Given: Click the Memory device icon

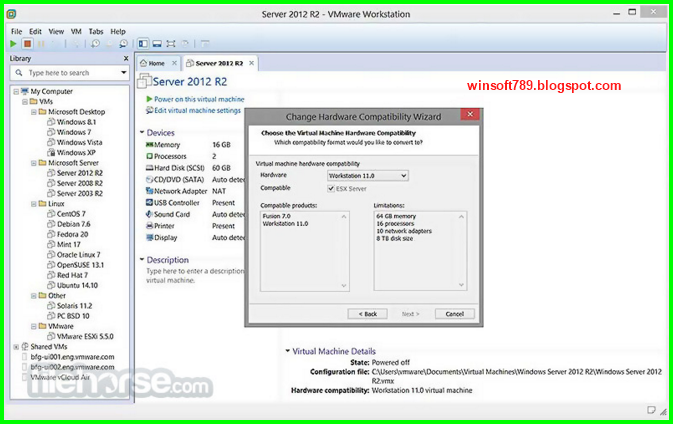Looking at the screenshot, I should 149,145.
